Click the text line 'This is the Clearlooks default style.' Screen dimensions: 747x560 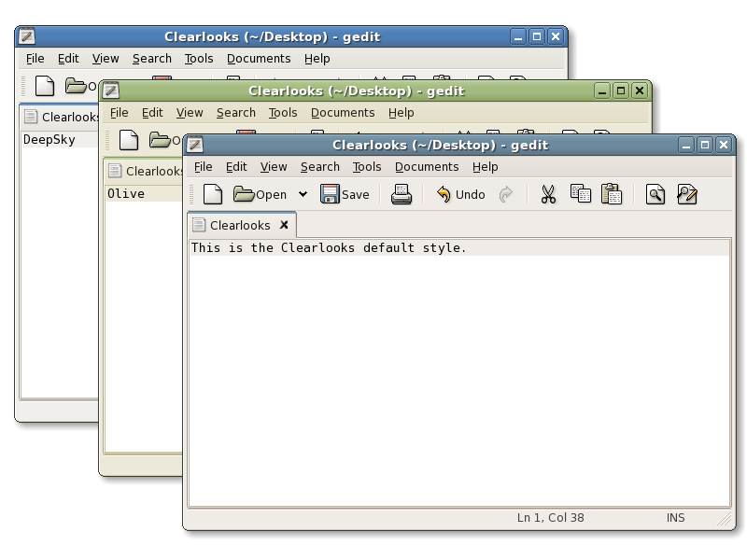pos(329,247)
